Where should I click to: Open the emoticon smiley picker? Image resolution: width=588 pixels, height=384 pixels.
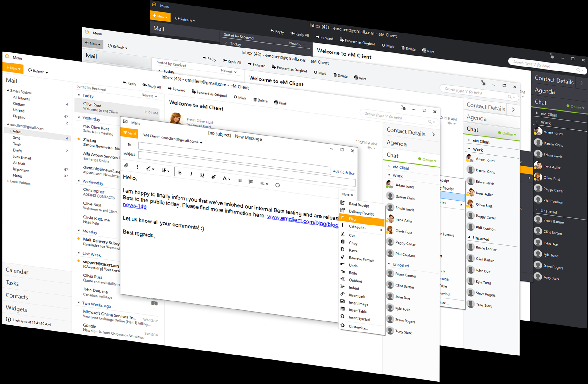pyautogui.click(x=277, y=185)
